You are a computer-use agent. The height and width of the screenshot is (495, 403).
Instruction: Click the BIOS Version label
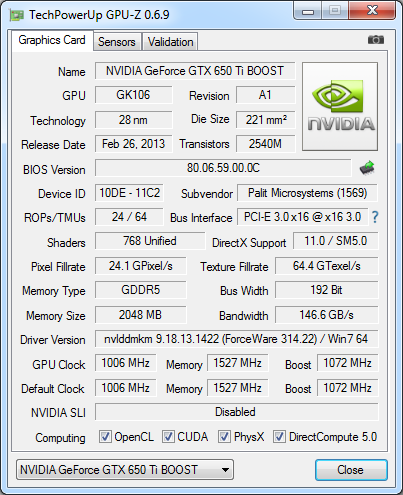[x=54, y=170]
